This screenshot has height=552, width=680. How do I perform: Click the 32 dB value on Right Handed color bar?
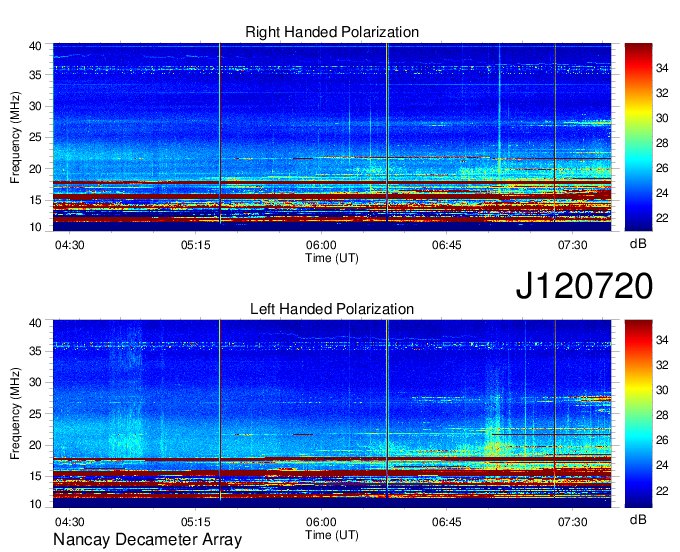(x=662, y=93)
